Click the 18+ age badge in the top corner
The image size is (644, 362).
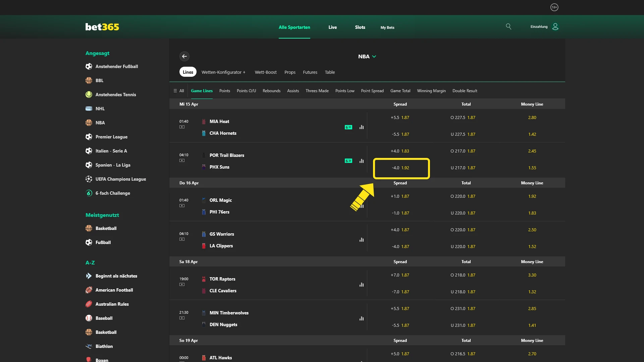coord(554,7)
